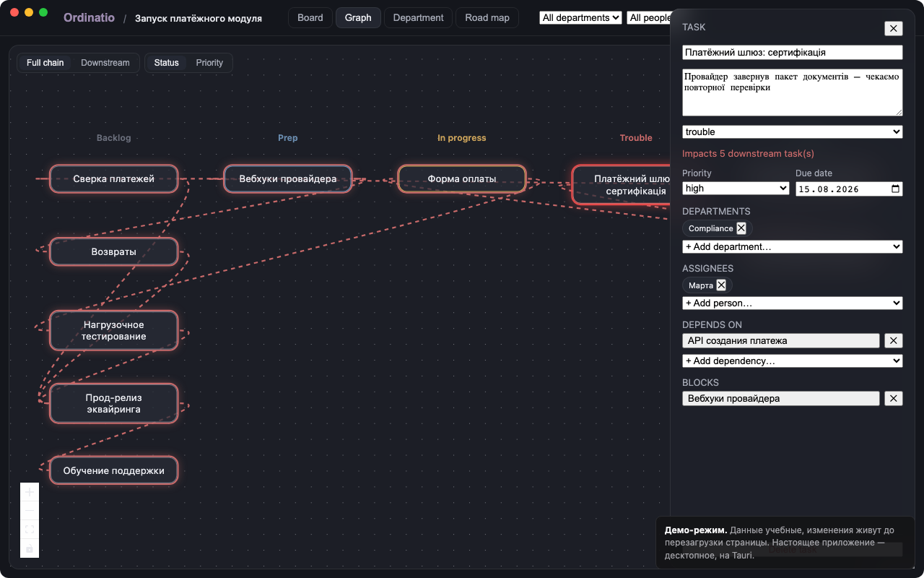Screen dimensions: 924x578
Task: Expand the Add person dropdown
Action: pyautogui.click(x=792, y=303)
